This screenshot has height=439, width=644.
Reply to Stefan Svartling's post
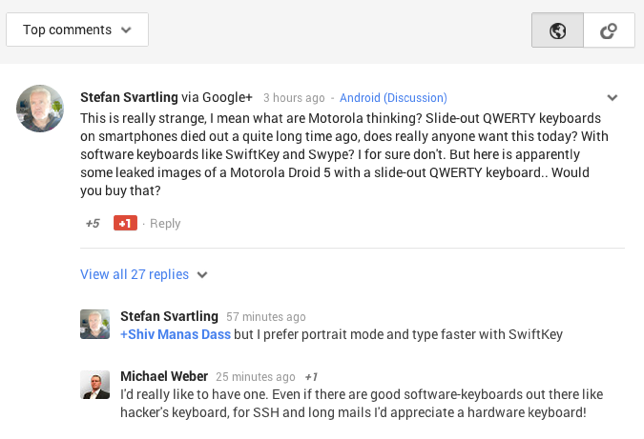(165, 223)
